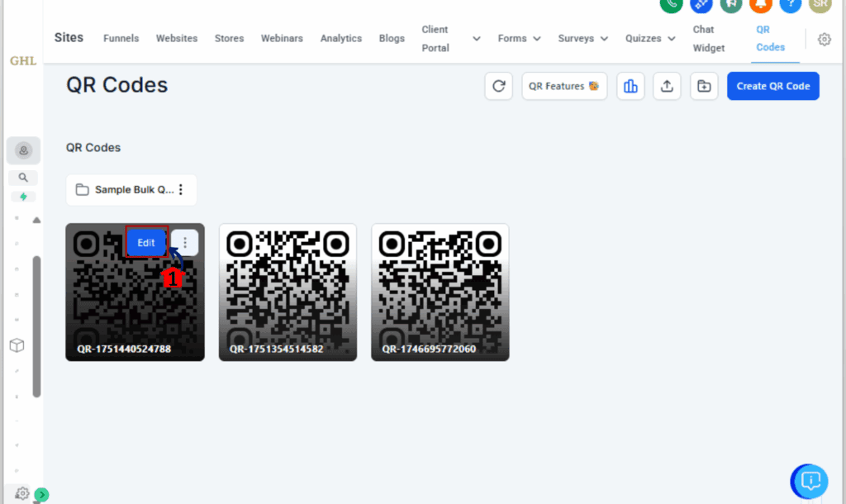This screenshot has height=504, width=846.
Task: Open the chat support bubble icon
Action: pos(810,481)
